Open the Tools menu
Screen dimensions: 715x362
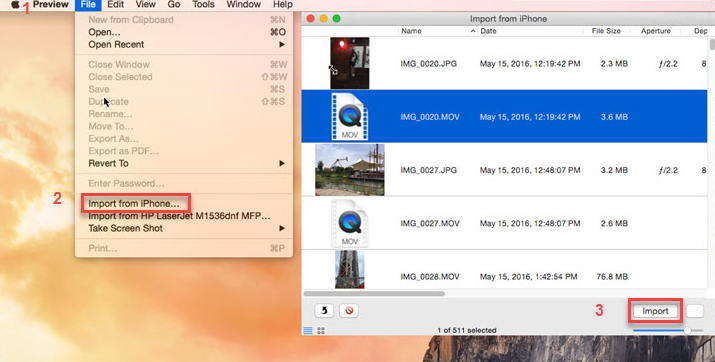[203, 5]
